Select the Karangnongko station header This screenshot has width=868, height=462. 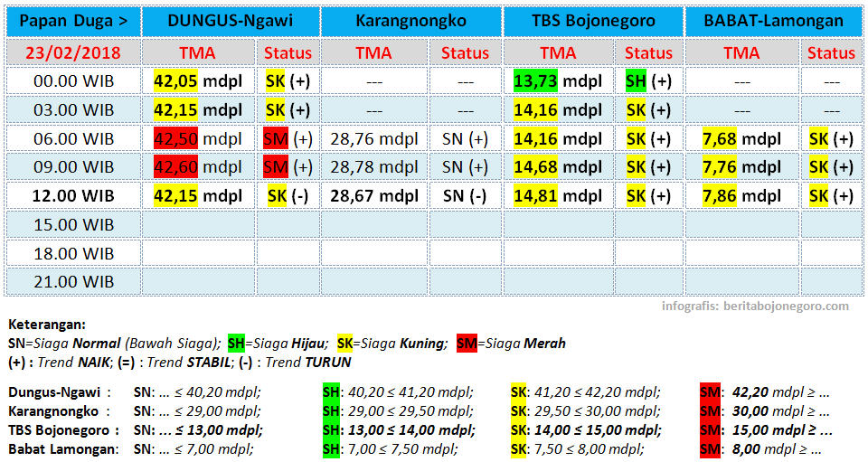(x=410, y=21)
